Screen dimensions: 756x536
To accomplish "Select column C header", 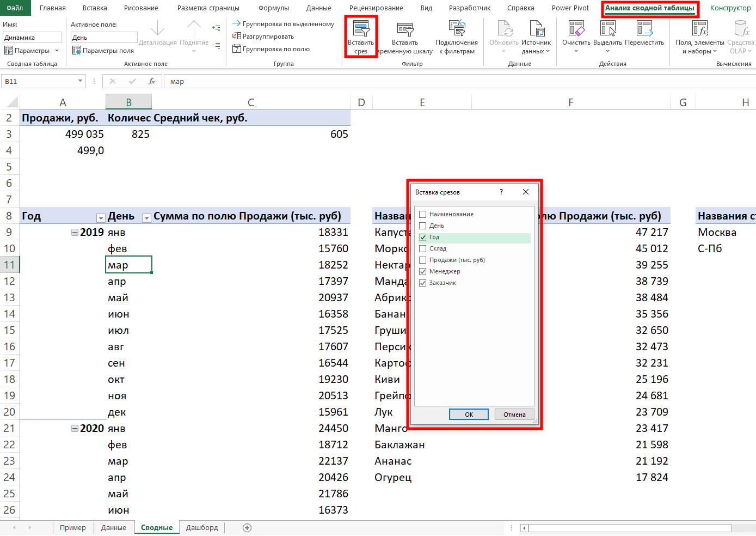I will [251, 102].
